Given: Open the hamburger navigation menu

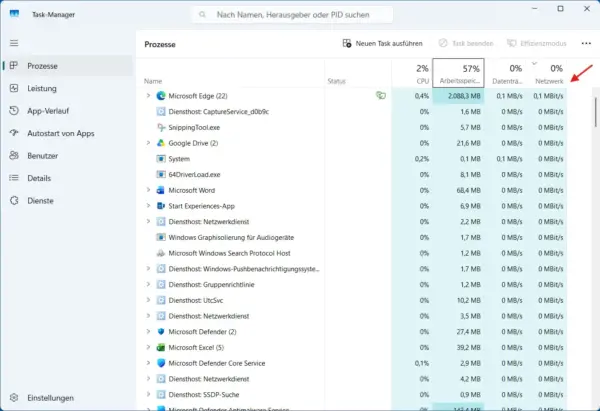Looking at the screenshot, I should click(x=14, y=43).
